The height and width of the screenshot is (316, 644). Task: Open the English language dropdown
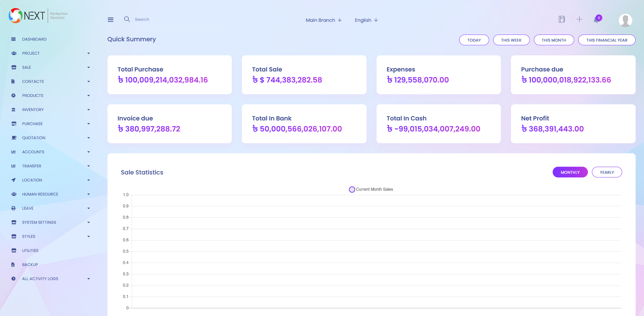(366, 20)
